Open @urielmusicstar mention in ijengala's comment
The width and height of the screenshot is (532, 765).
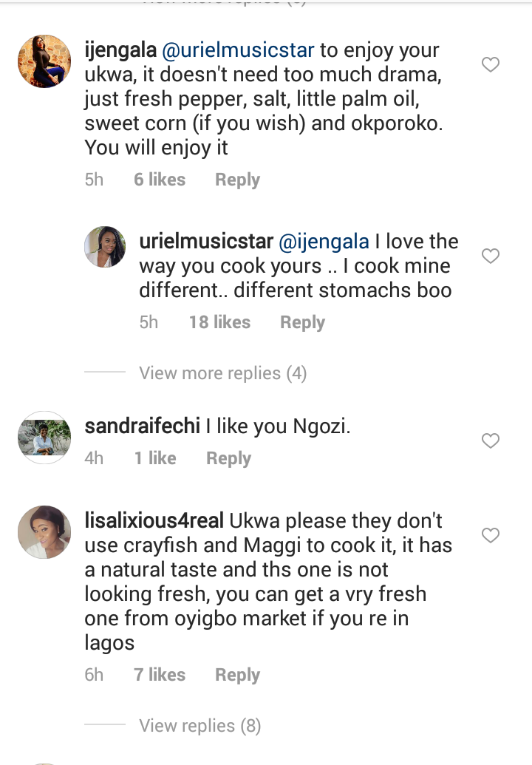coord(239,51)
